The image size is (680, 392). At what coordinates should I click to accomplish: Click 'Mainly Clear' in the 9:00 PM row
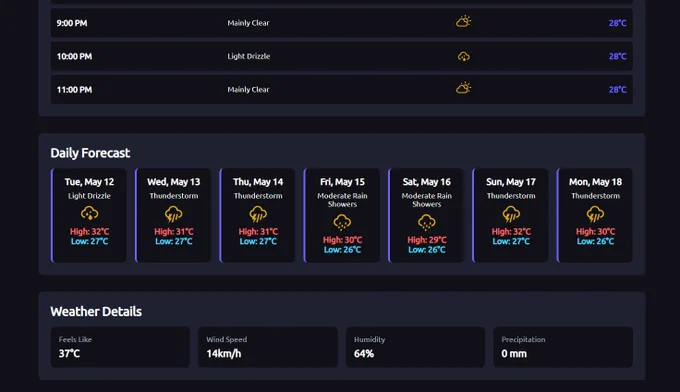click(x=248, y=23)
